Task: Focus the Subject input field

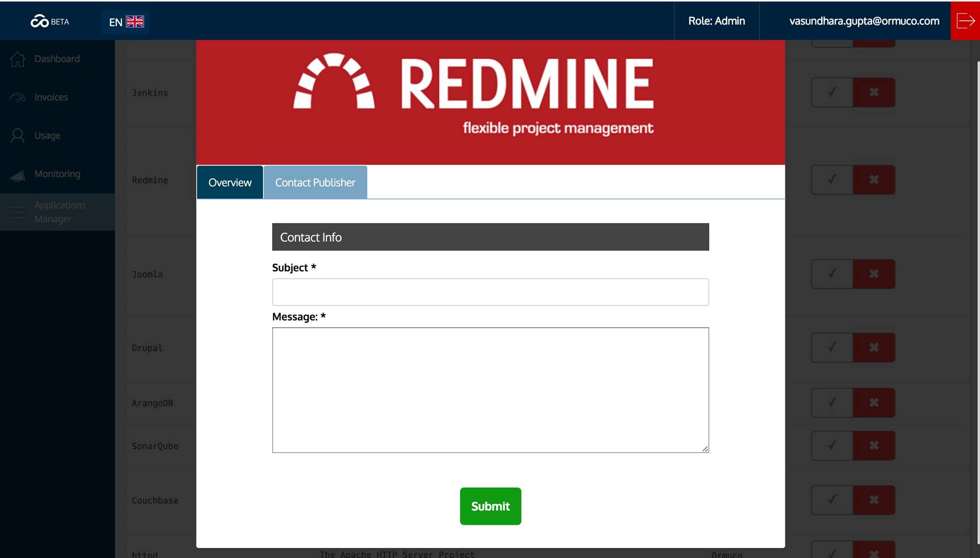Action: coord(490,292)
